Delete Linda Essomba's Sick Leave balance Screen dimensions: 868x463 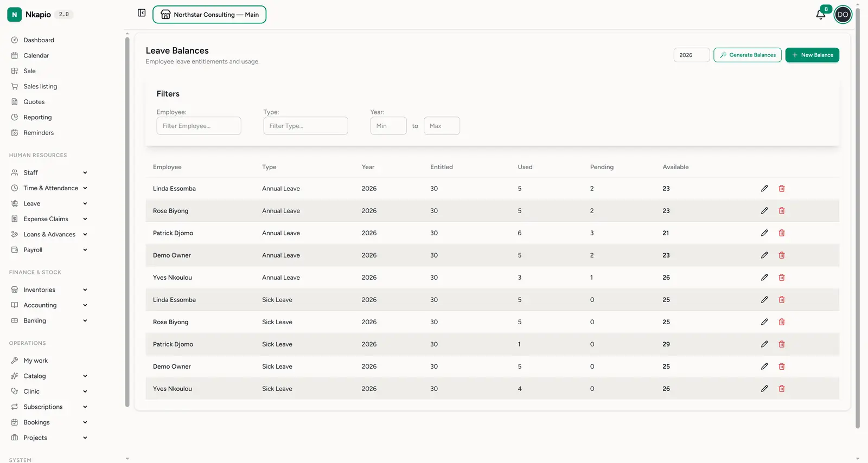tap(782, 300)
